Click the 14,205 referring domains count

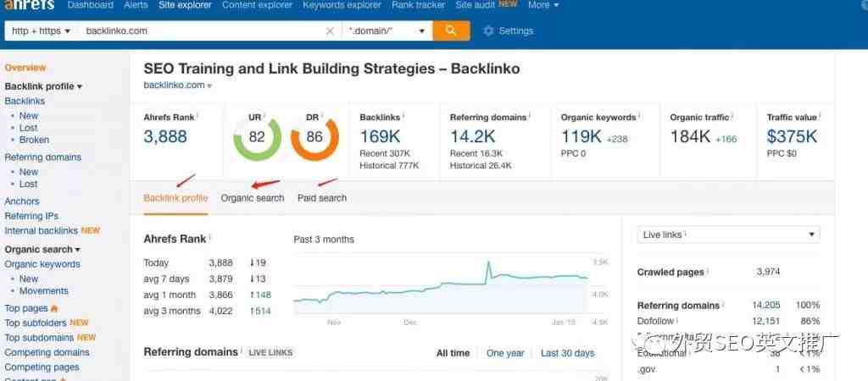click(x=766, y=306)
